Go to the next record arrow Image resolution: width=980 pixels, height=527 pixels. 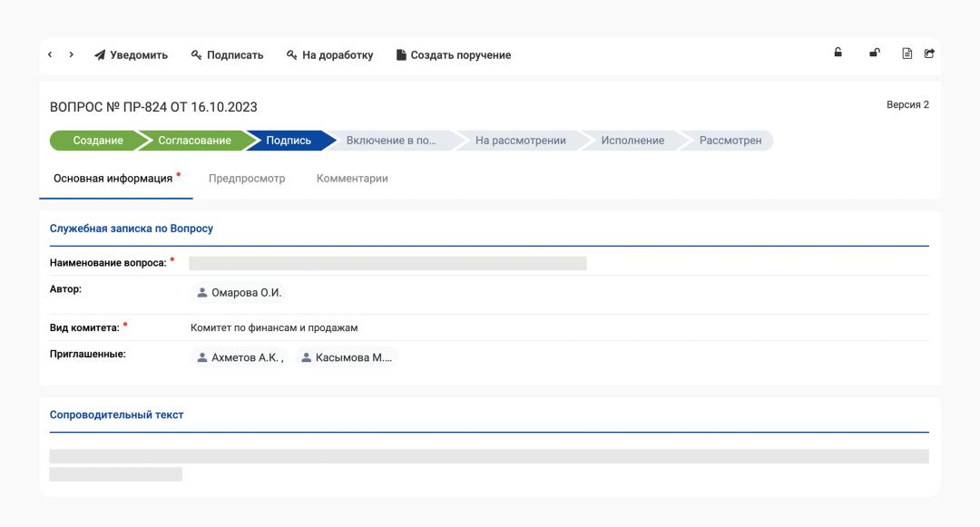(72, 55)
